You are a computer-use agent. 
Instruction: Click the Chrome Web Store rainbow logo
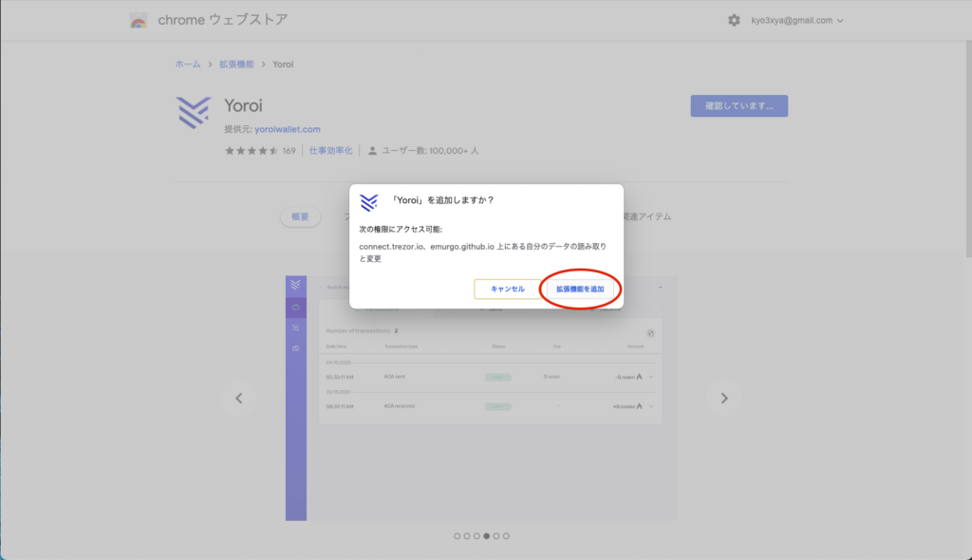[139, 21]
